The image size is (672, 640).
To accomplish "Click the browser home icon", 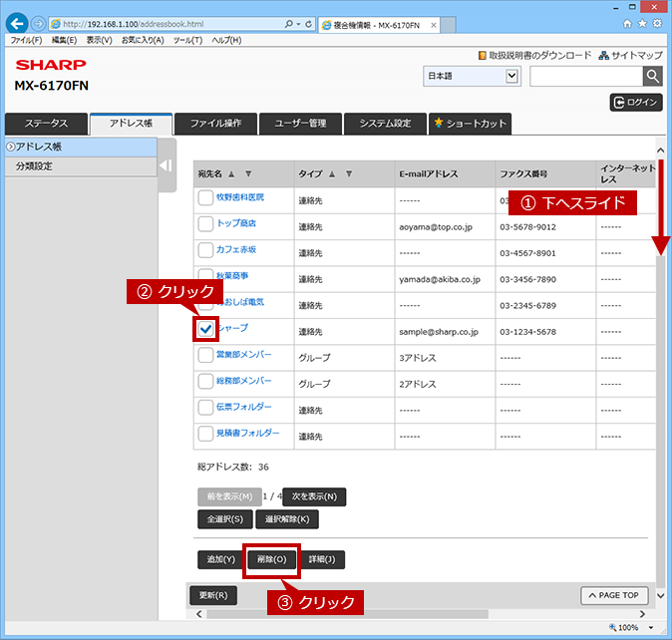I will pos(627,24).
